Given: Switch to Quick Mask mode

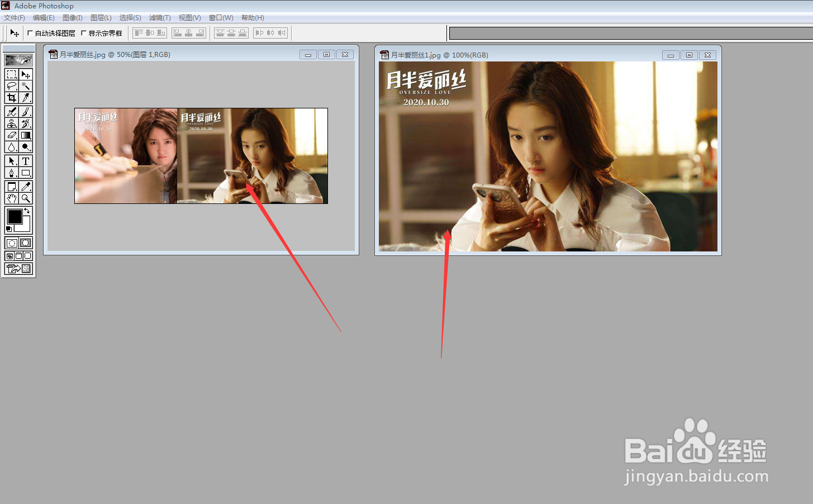Looking at the screenshot, I should [26, 243].
